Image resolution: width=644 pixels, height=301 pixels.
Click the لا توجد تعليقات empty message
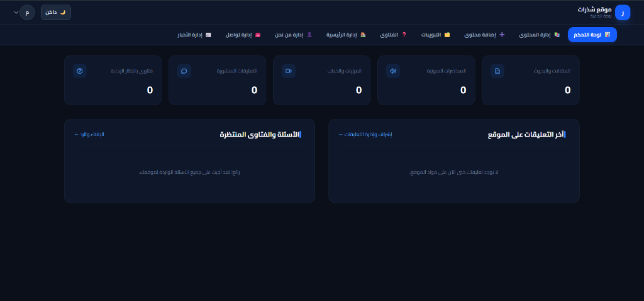(x=454, y=173)
